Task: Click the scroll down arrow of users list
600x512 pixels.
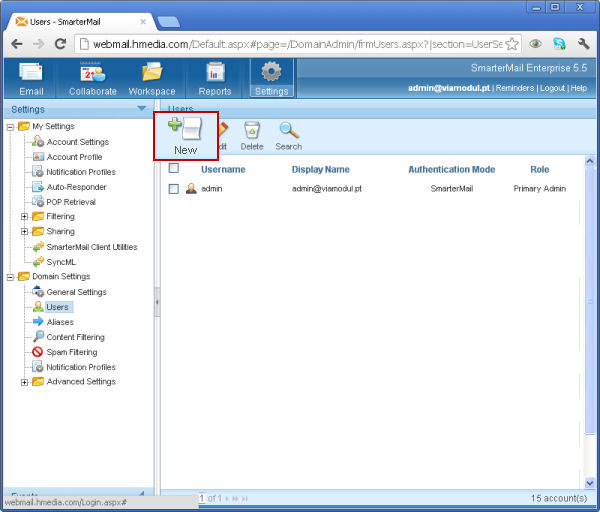Action: [x=590, y=483]
